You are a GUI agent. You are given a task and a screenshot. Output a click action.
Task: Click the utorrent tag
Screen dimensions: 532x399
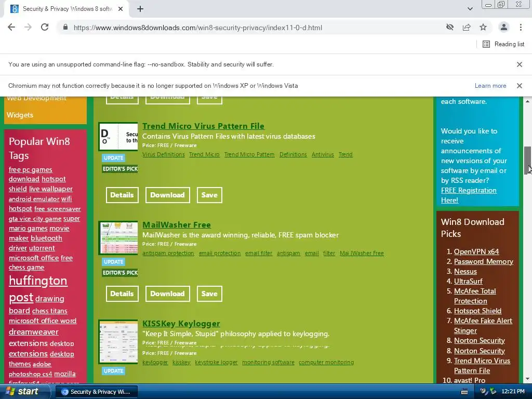click(42, 248)
